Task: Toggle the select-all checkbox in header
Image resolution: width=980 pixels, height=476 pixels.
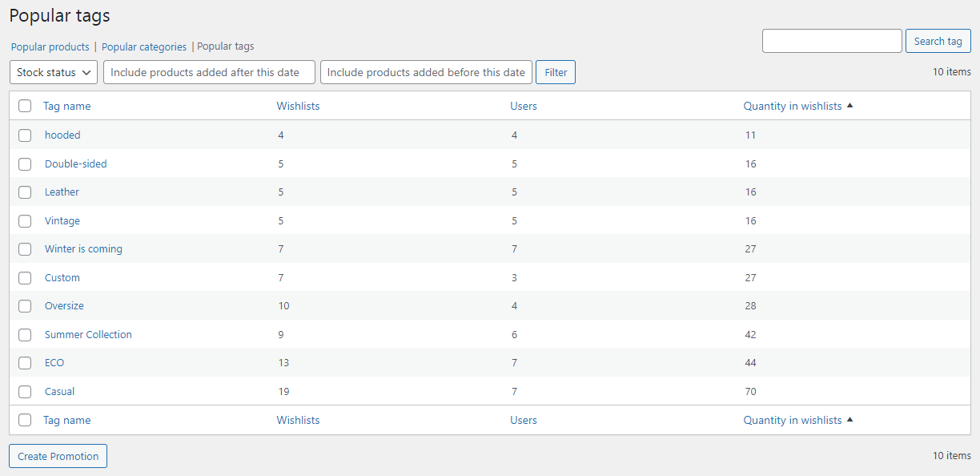Action: [25, 106]
